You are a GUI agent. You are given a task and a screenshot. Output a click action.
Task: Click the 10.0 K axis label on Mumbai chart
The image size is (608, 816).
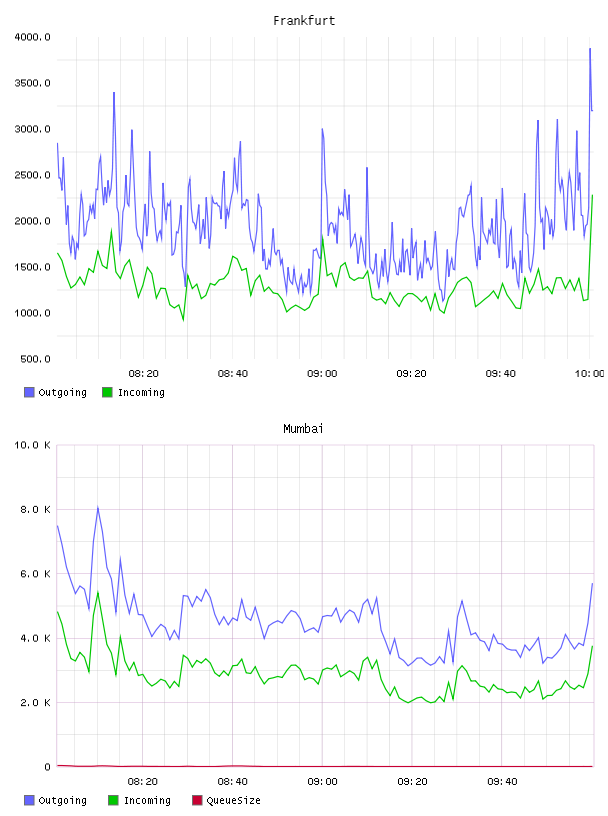pyautogui.click(x=32, y=445)
